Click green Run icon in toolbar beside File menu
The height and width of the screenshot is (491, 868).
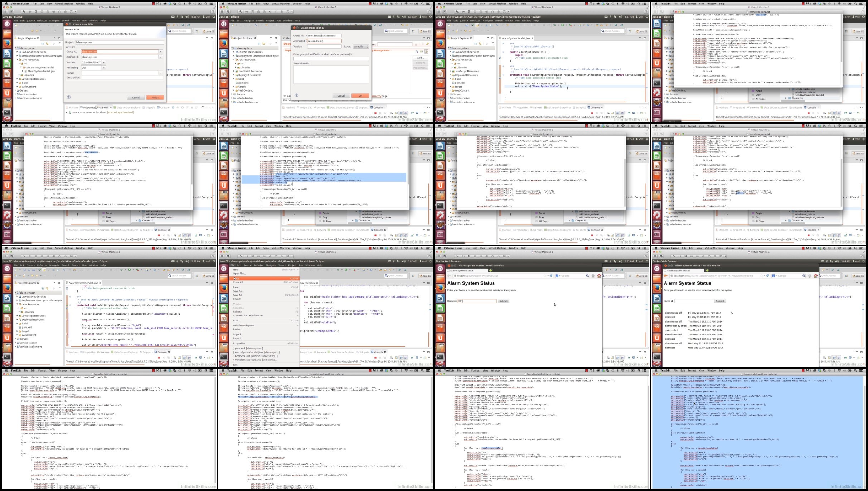[x=346, y=270]
